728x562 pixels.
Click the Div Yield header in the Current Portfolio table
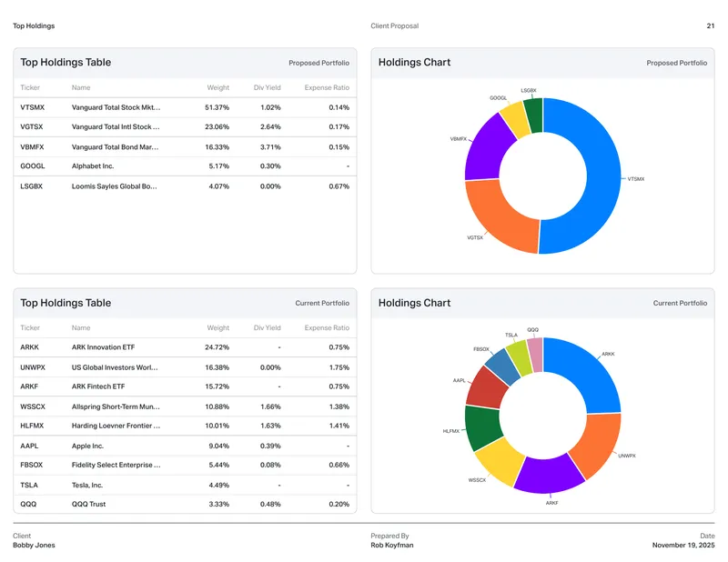click(267, 327)
